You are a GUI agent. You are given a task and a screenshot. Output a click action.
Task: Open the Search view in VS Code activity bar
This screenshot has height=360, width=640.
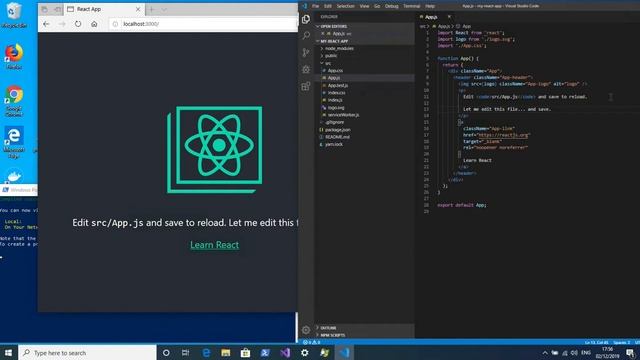pyautogui.click(x=306, y=36)
